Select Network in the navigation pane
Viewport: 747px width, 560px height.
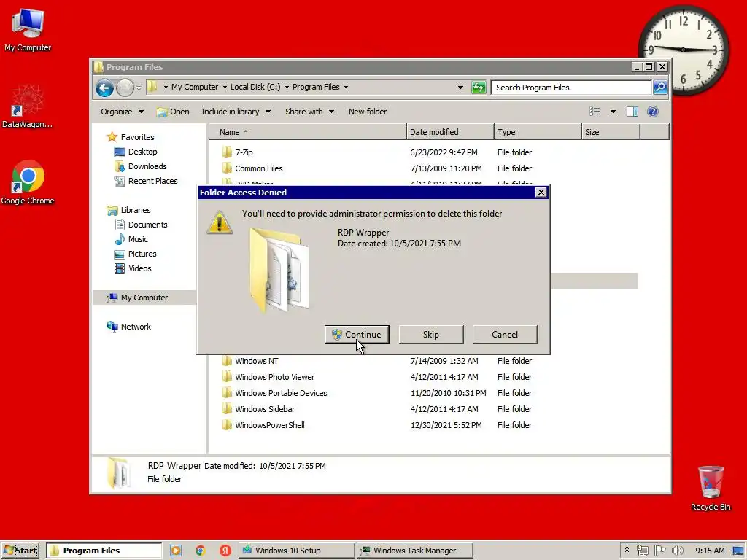click(x=135, y=327)
